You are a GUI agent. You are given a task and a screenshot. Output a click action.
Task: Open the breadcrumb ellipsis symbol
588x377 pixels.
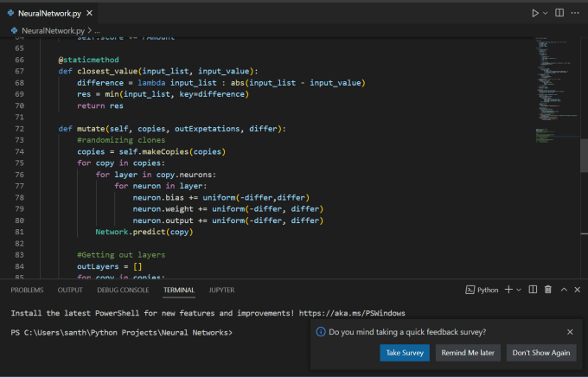[x=98, y=31]
